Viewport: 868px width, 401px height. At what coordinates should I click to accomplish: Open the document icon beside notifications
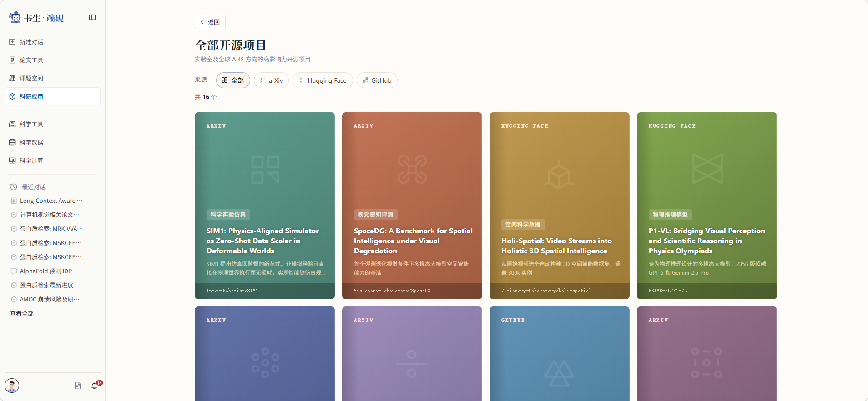tap(78, 386)
